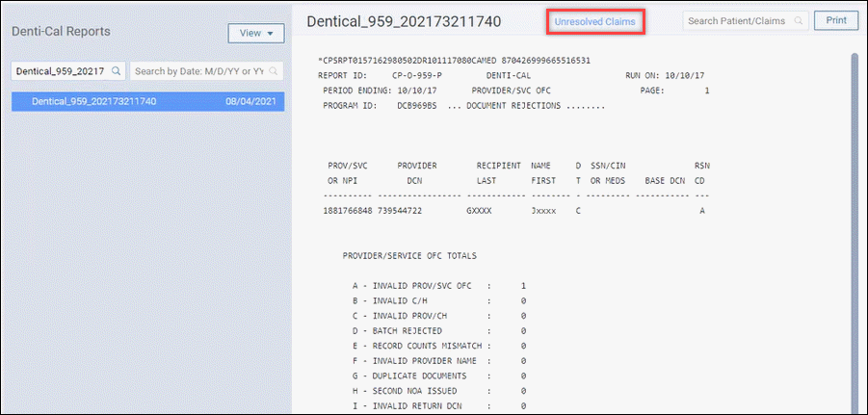Click the PROGRAM ID: DCB969BS text
The height and width of the screenshot is (415, 868).
380,105
